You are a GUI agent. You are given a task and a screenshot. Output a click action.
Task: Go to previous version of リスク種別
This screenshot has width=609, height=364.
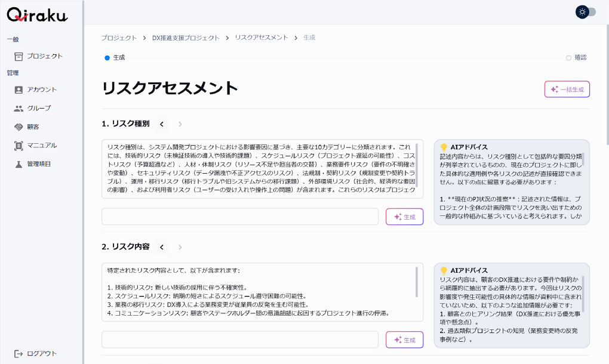click(x=162, y=124)
